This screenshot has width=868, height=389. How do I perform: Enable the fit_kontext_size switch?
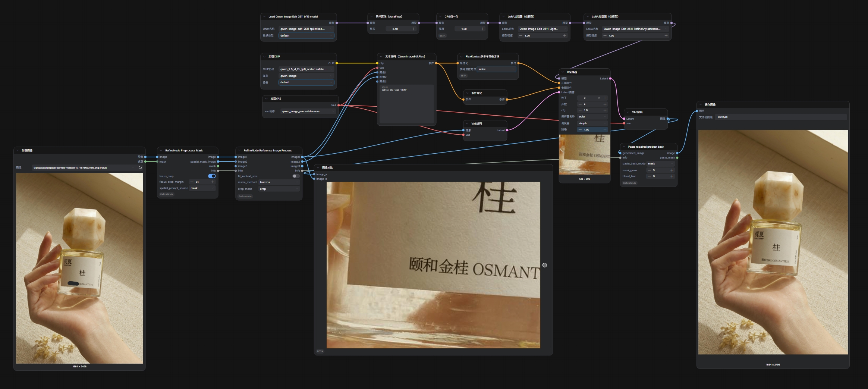296,176
